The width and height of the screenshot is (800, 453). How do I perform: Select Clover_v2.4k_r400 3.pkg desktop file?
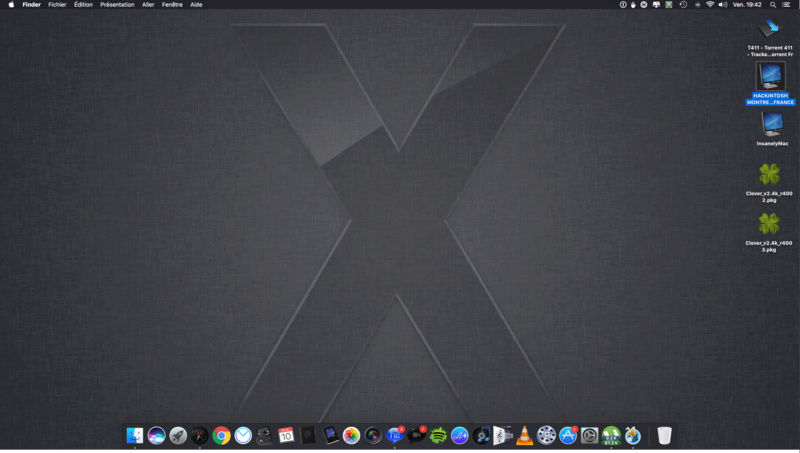(x=769, y=232)
